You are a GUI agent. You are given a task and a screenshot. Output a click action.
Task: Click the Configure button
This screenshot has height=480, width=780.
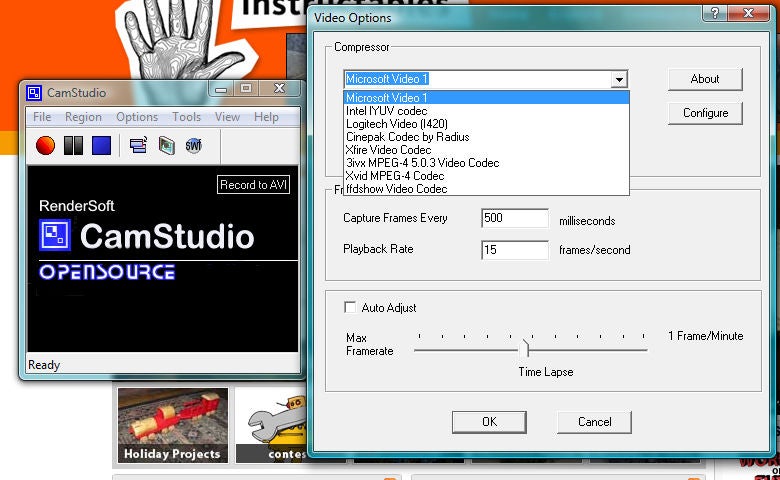point(705,113)
